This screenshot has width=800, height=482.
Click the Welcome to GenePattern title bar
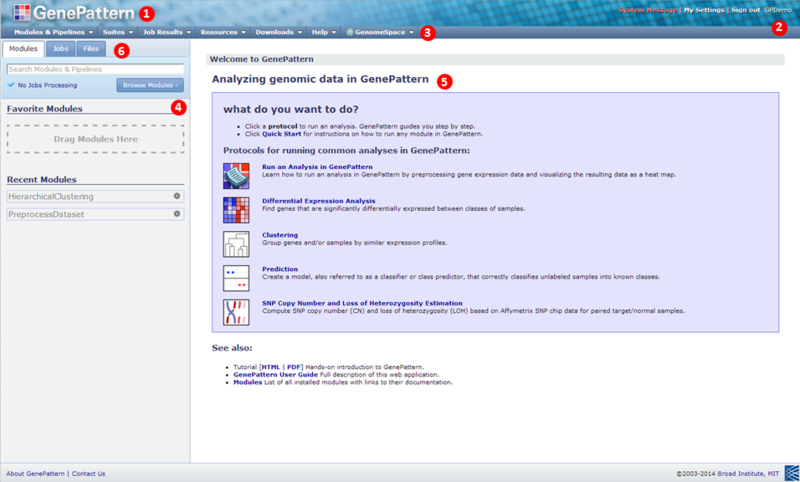495,59
